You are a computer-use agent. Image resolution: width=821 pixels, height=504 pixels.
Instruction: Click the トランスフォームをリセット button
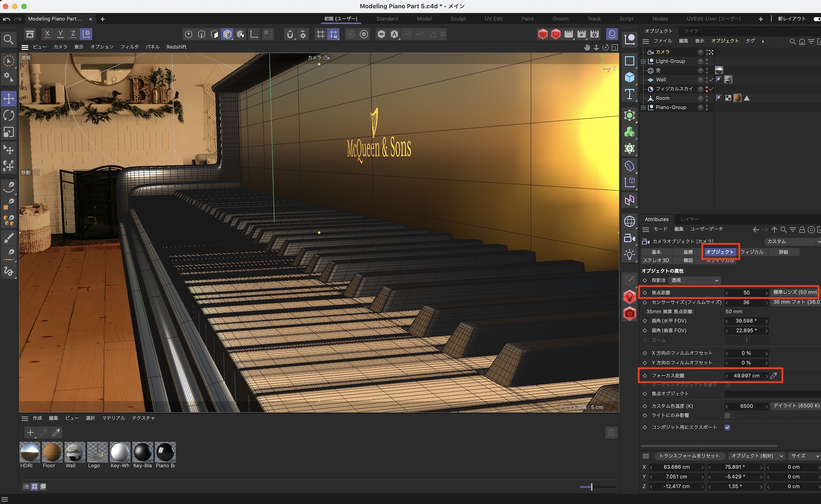[x=689, y=456]
